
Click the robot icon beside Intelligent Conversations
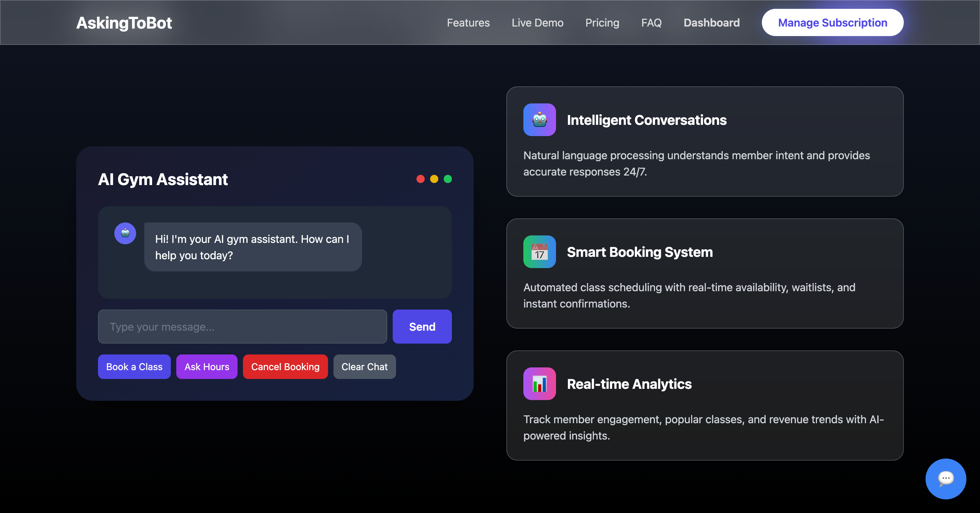539,120
